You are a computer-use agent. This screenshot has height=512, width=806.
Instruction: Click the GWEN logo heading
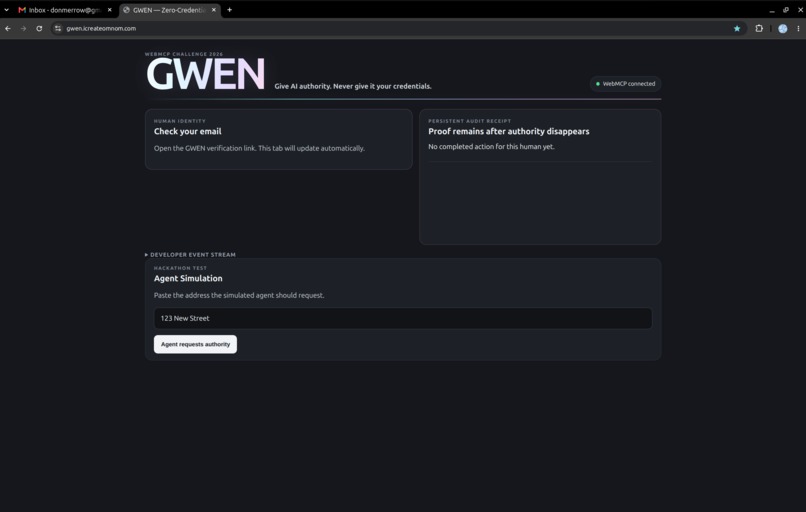206,74
